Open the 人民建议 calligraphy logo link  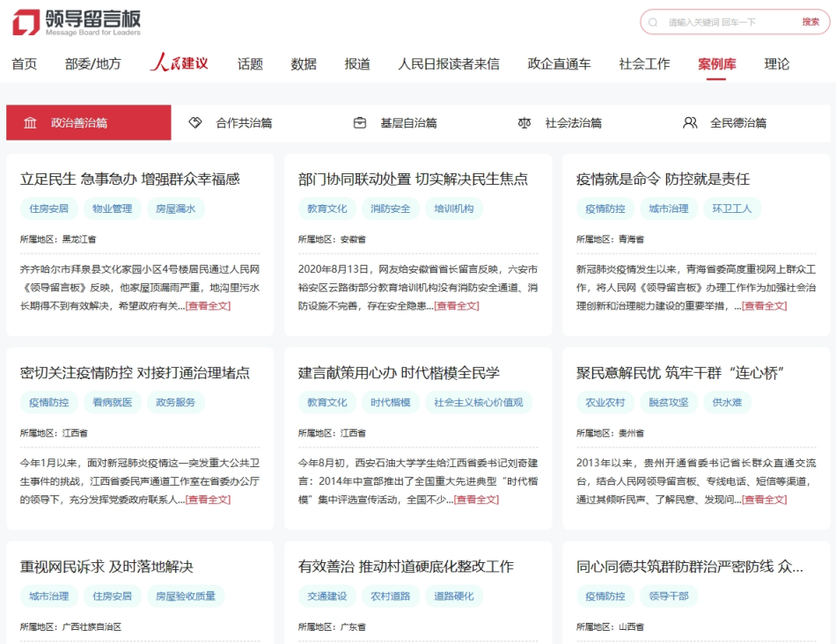coord(180,62)
